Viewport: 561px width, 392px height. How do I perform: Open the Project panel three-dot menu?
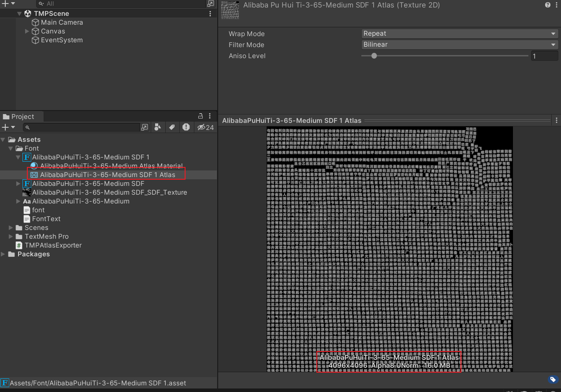click(x=210, y=116)
